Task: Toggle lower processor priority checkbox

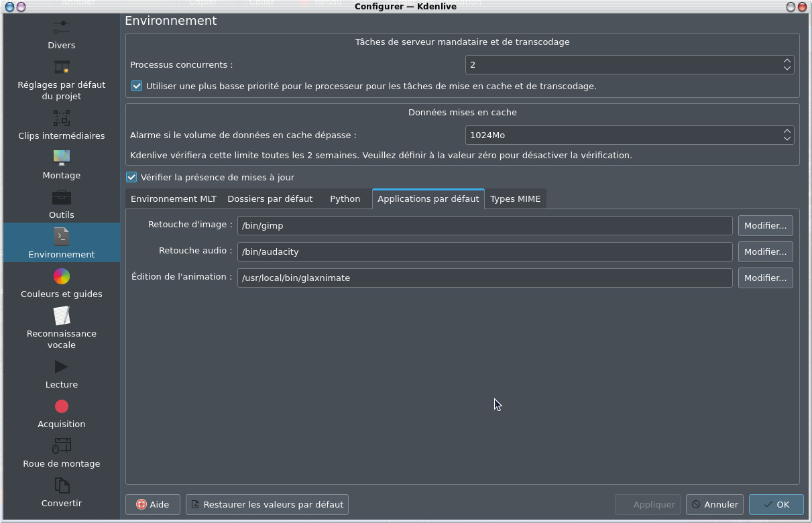Action: (x=137, y=86)
